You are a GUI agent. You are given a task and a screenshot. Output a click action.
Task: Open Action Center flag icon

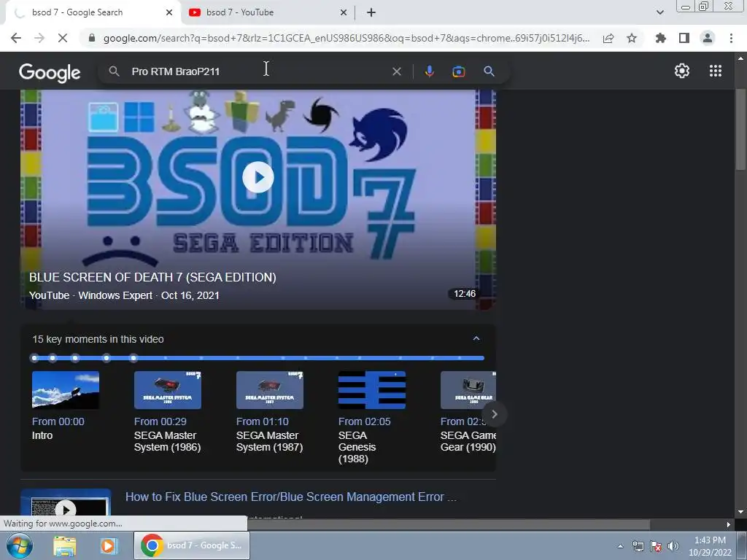point(656,546)
